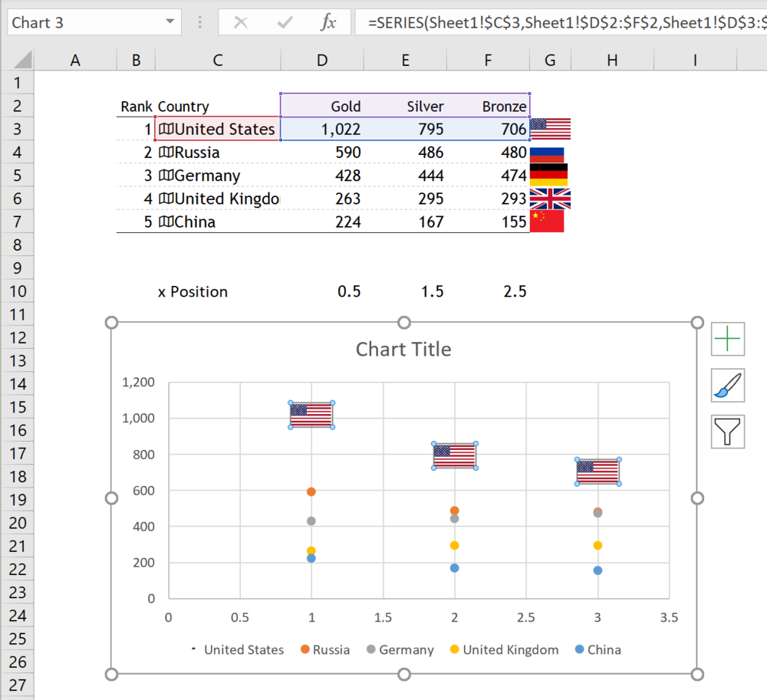Click the Insert Function fx icon
Viewport: 767px width, 700px height.
pyautogui.click(x=329, y=22)
